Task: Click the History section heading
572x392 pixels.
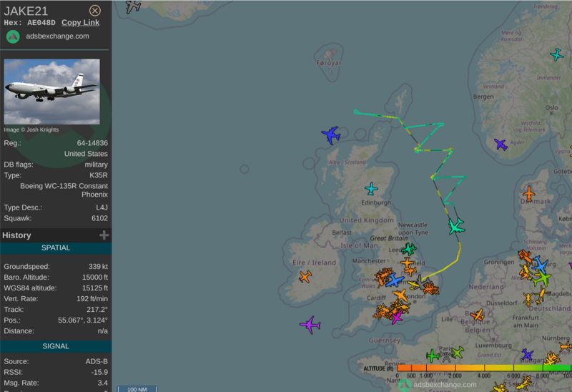Action: click(x=16, y=235)
